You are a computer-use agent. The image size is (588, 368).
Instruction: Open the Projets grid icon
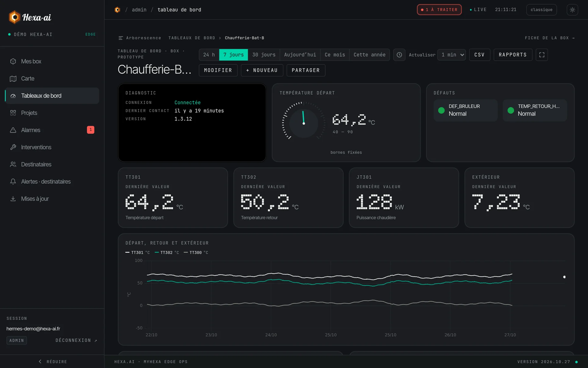point(13,113)
